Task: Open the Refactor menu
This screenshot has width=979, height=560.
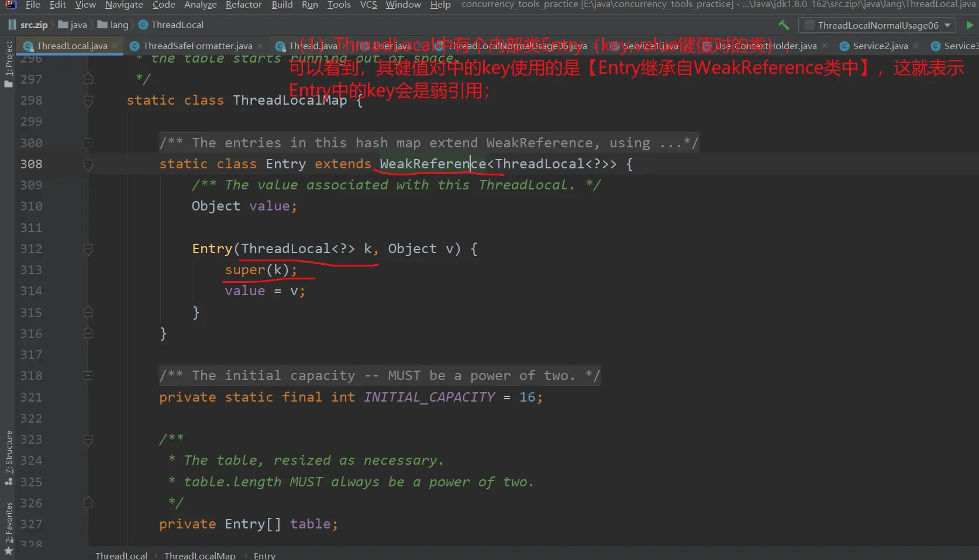Action: tap(243, 5)
